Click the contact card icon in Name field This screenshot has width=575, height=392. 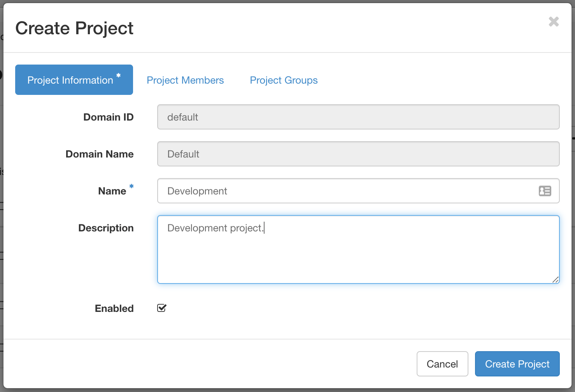pyautogui.click(x=545, y=191)
